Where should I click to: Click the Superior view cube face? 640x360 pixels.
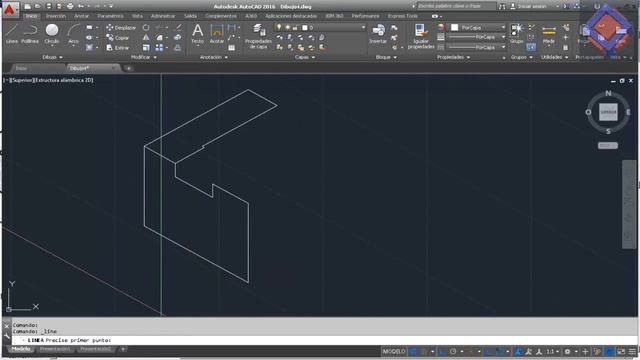[608, 112]
